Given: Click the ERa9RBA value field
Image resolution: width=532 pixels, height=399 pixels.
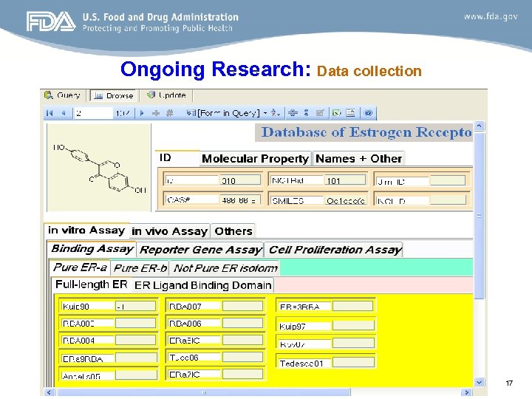Looking at the screenshot, I should click(x=136, y=358).
